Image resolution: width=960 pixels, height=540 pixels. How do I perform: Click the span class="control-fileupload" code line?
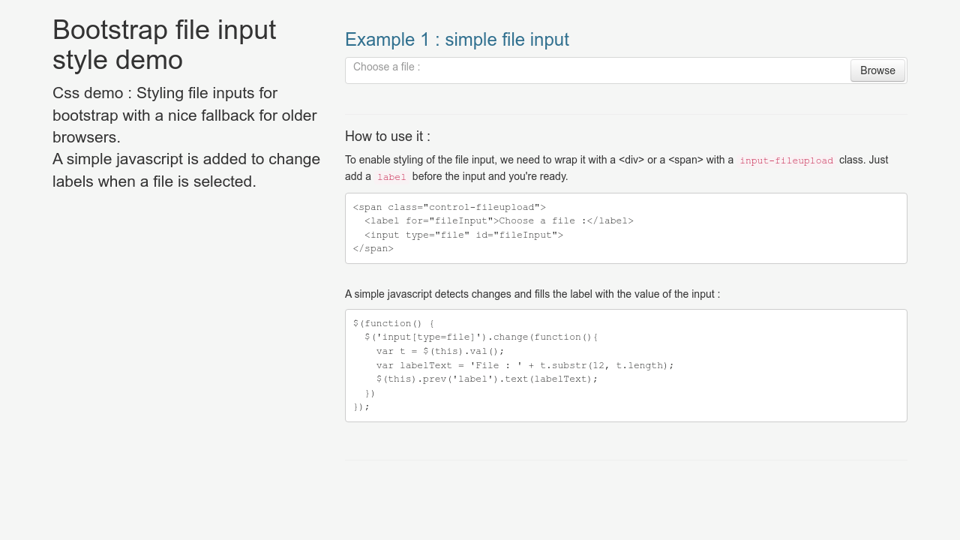[449, 207]
